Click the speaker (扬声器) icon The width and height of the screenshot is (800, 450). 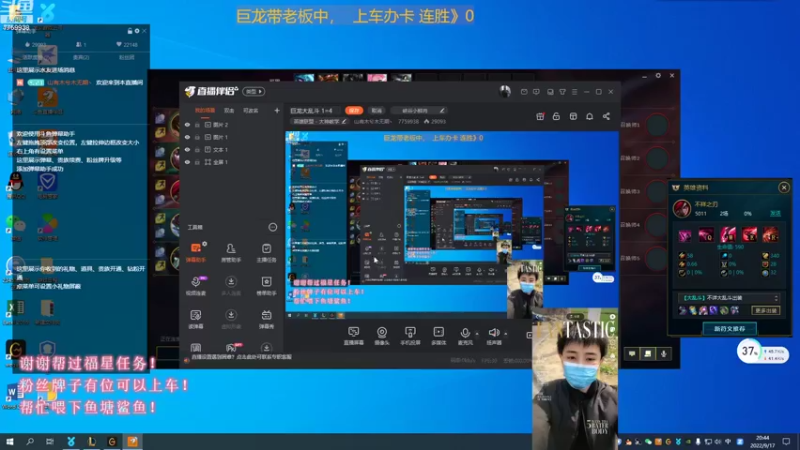(x=493, y=333)
